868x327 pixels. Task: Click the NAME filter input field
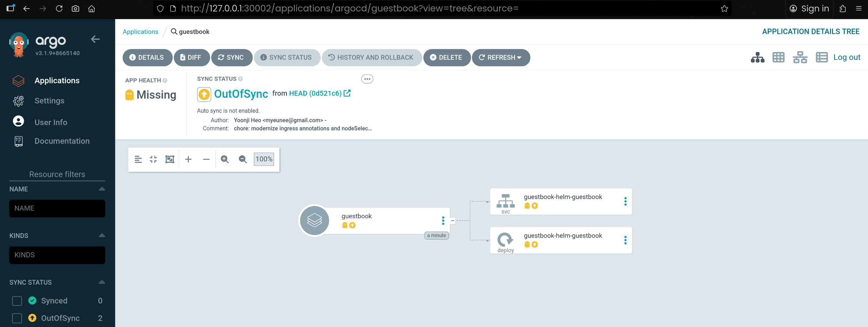click(x=57, y=208)
